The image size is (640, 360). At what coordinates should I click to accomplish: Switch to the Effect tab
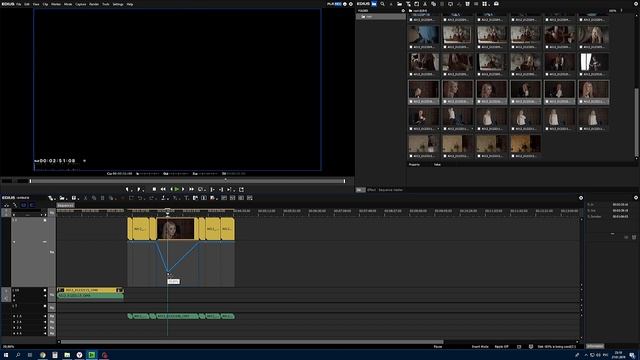[371, 190]
